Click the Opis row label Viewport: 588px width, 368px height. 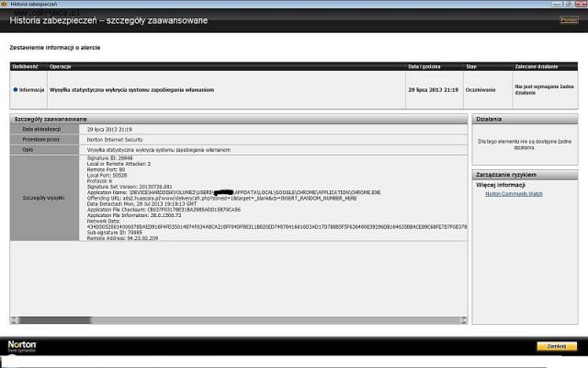28,149
